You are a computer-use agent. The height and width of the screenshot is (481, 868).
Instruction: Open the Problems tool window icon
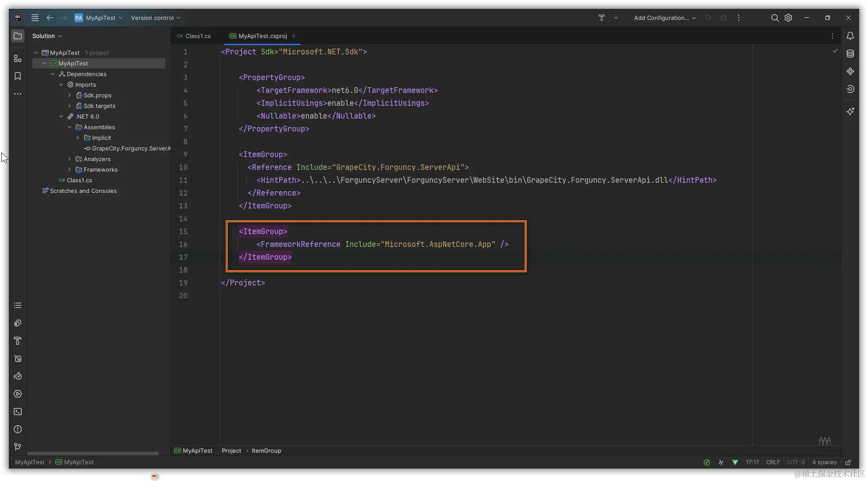[18, 429]
